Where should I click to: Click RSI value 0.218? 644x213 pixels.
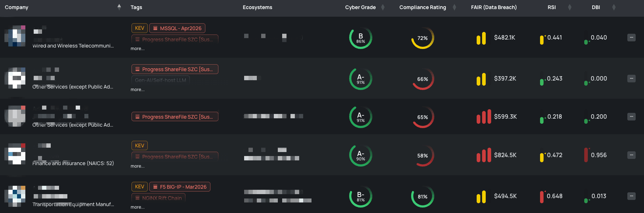point(555,116)
